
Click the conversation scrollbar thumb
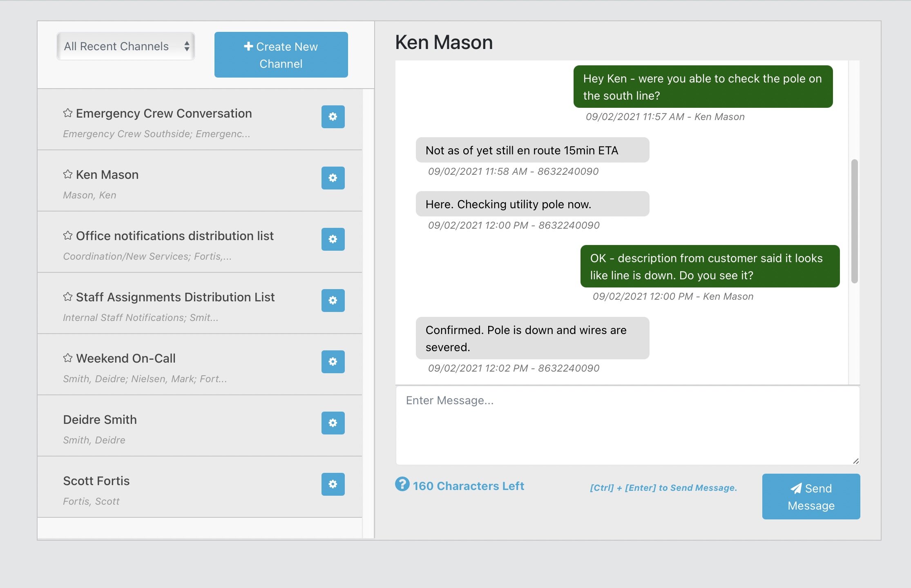[x=854, y=221]
